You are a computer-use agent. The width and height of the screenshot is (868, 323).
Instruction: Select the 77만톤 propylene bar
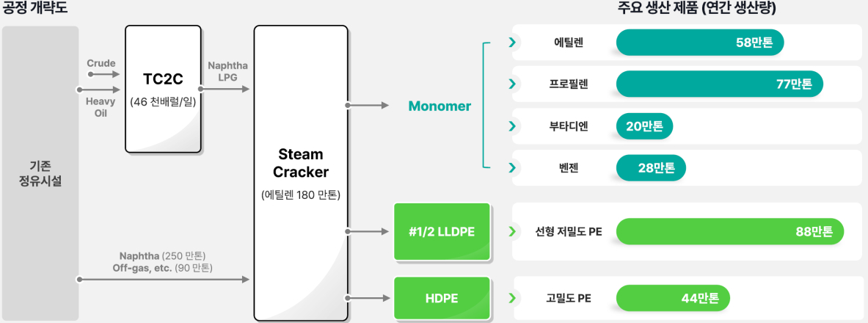(x=720, y=84)
